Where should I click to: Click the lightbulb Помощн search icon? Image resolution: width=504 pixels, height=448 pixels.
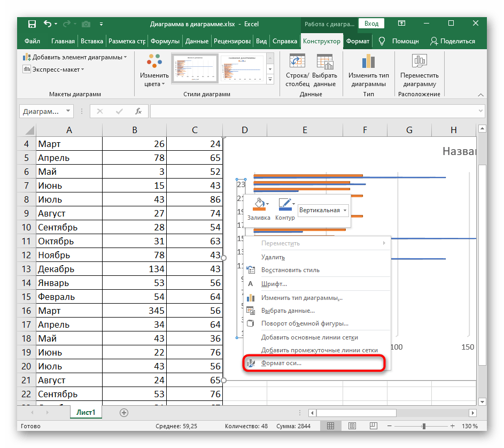tap(382, 41)
